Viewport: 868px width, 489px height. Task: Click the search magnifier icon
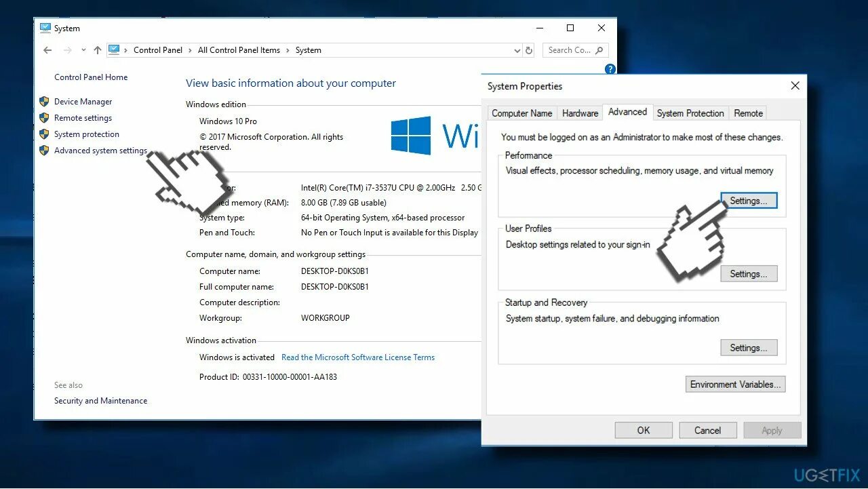599,50
